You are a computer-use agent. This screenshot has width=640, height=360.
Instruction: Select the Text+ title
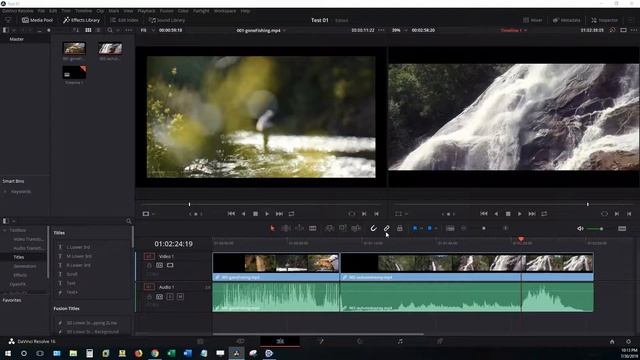tap(72, 292)
